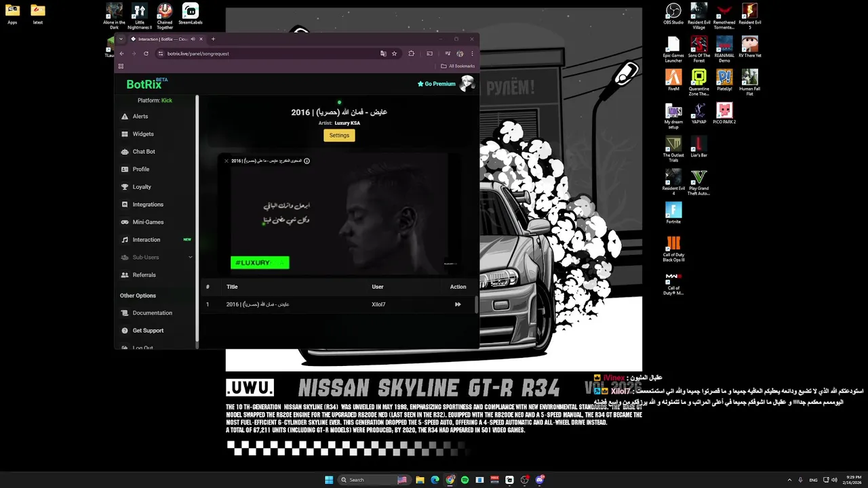Screen dimensions: 868x488
Task: Open the Apps folder on desktop
Action: coord(12,14)
